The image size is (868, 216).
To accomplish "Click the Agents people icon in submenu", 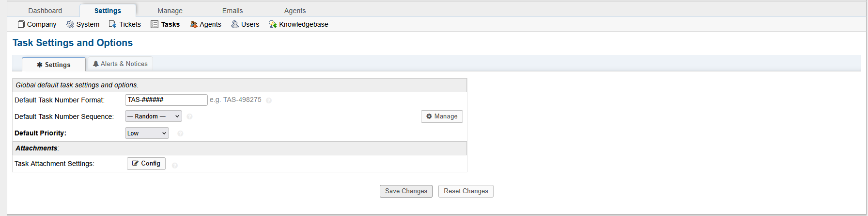I will (194, 24).
